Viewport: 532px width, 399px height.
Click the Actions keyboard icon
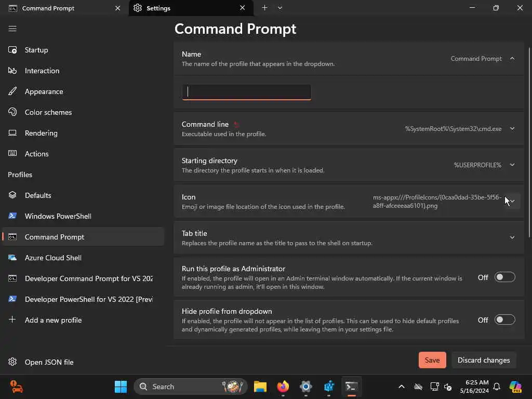12,153
